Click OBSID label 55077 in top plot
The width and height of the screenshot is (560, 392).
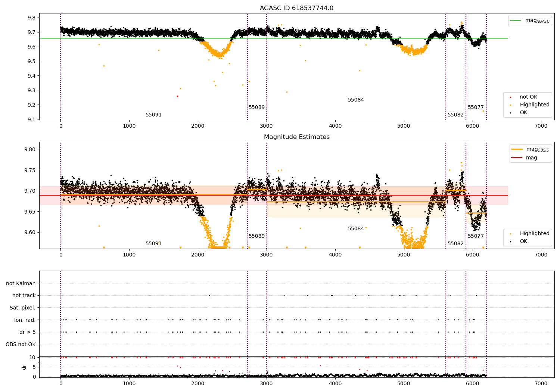(476, 108)
